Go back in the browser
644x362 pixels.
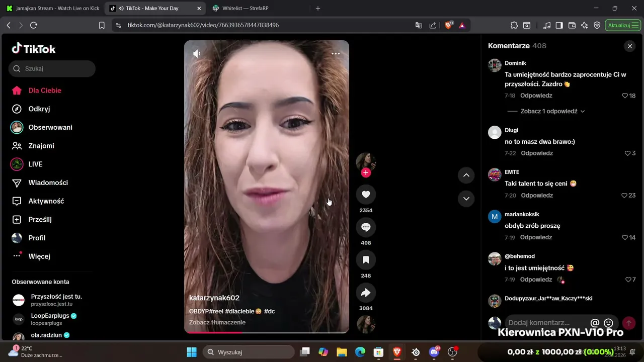tap(9, 25)
